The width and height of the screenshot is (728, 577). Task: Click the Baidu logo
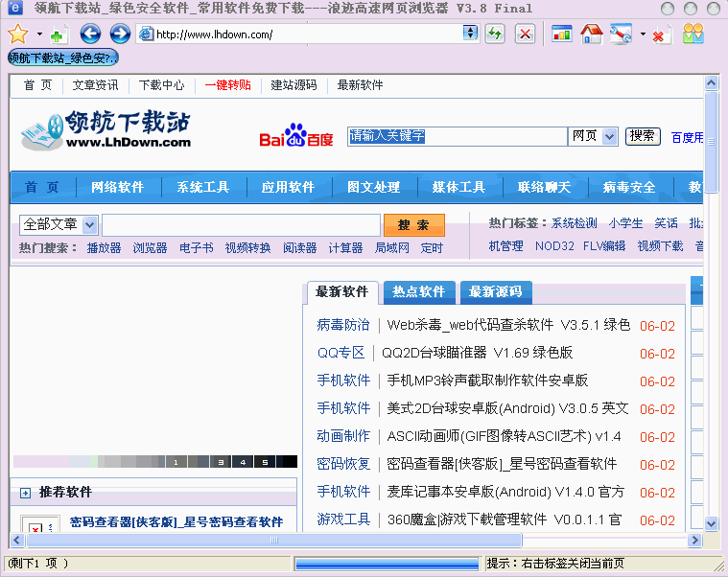coord(295,136)
